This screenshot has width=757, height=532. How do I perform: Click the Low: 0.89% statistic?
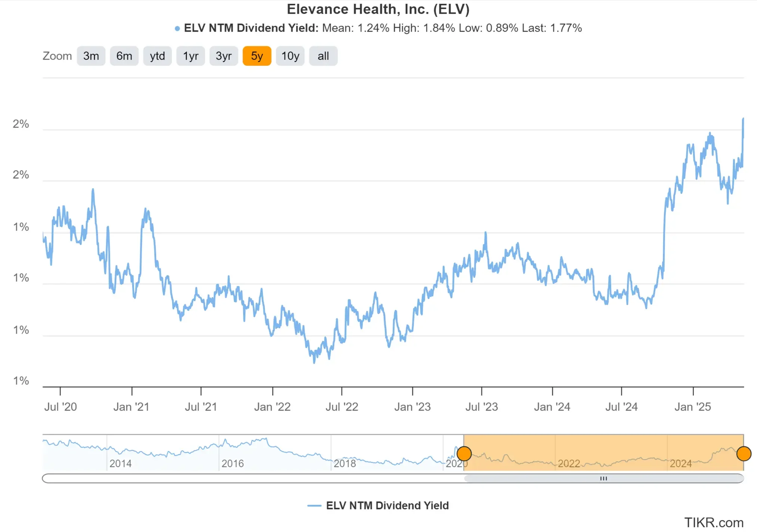click(488, 28)
